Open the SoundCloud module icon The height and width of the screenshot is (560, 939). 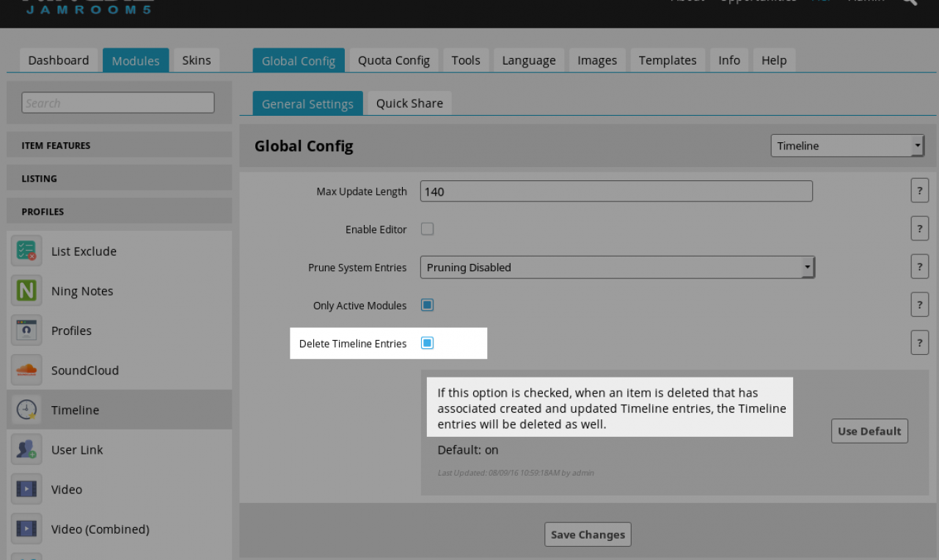pos(26,370)
